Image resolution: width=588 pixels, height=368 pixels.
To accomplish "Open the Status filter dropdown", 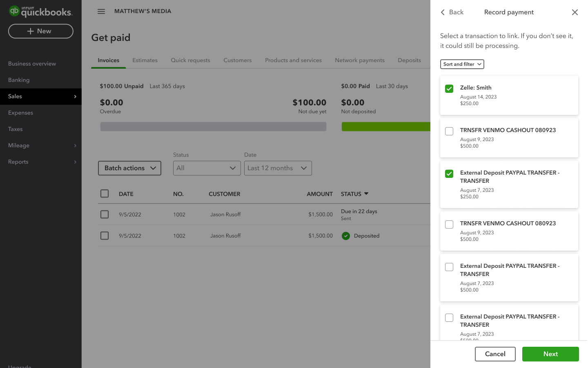I will (207, 168).
